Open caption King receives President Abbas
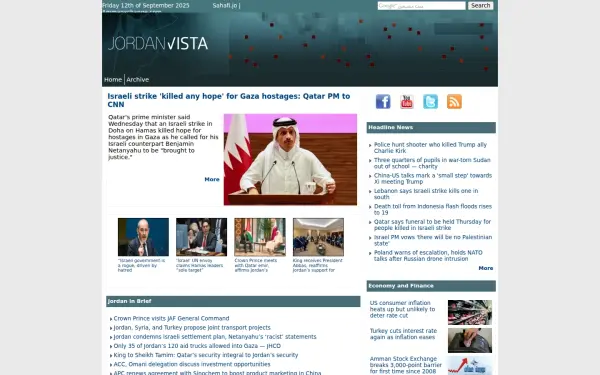 (318, 265)
